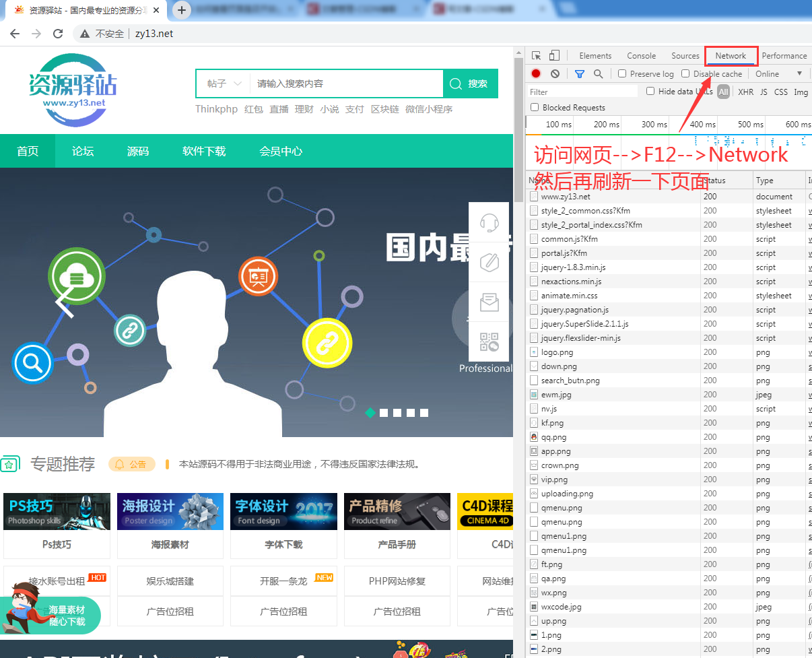
Task: Open network search with magnifier icon
Action: click(598, 74)
